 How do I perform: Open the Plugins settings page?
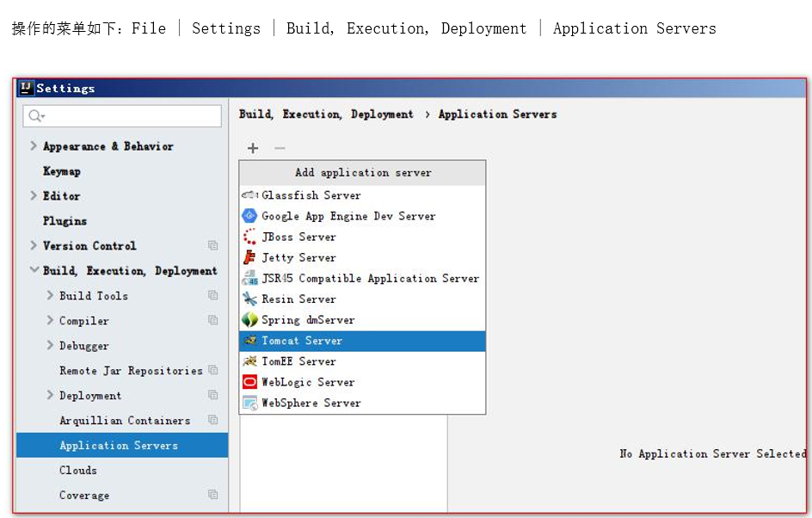click(x=65, y=221)
